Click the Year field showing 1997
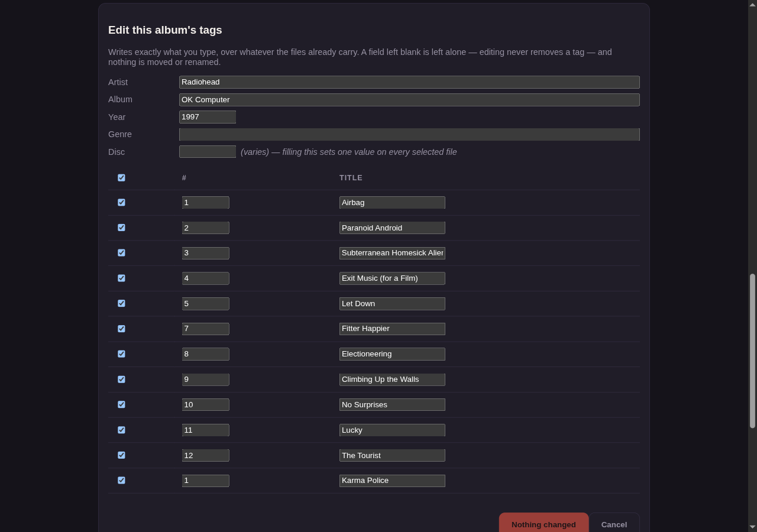Image resolution: width=757 pixels, height=532 pixels. [x=208, y=117]
